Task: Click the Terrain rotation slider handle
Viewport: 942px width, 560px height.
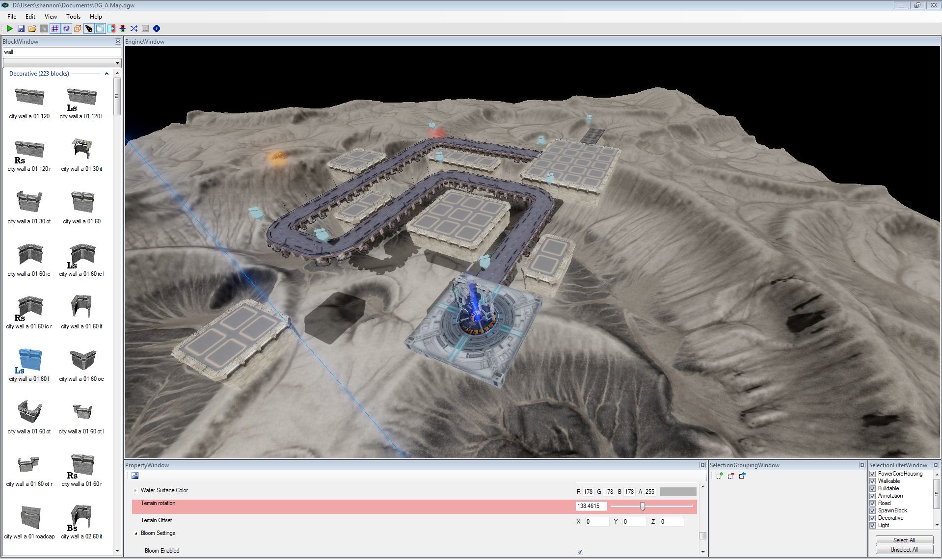Action: click(642, 506)
